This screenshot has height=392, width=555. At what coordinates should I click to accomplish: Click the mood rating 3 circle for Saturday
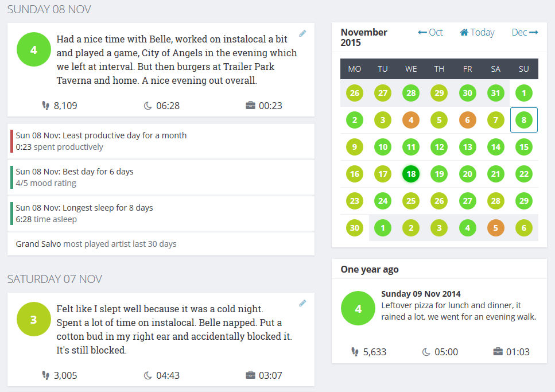click(x=33, y=320)
